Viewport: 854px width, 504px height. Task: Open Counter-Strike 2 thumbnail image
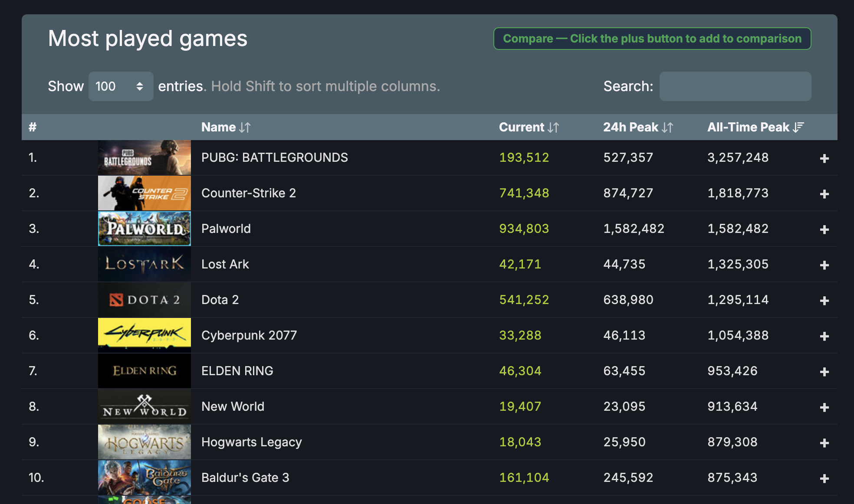[145, 193]
